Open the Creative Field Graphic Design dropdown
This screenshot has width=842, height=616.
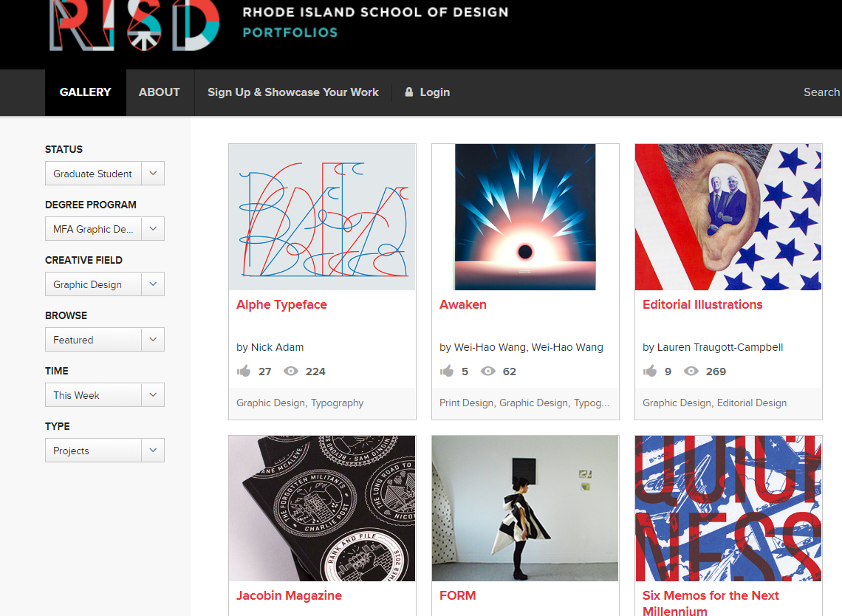coord(105,284)
